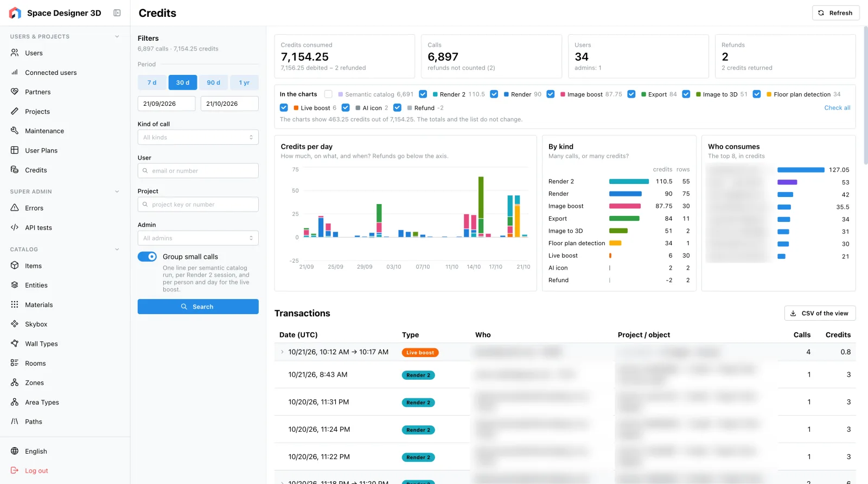The image size is (868, 484).
Task: Open API tests via code icon
Action: tap(15, 228)
